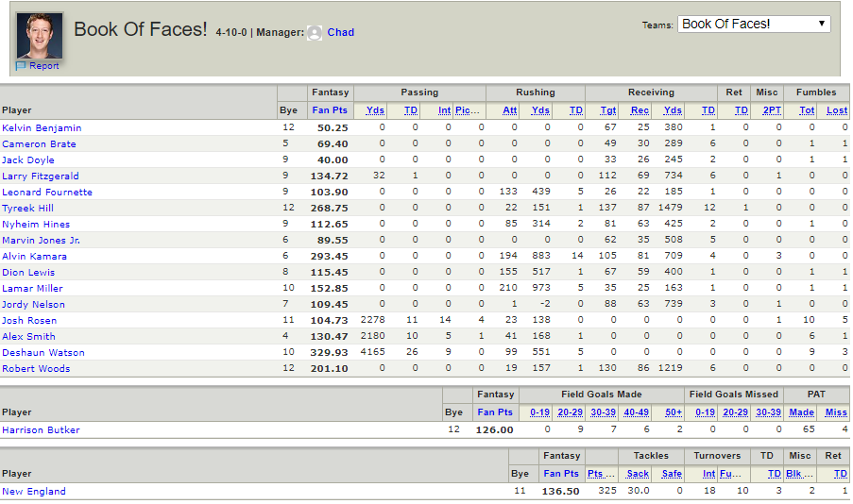The image size is (853, 504).
Task: Open Jack Doyle's player page
Action: pos(28,160)
